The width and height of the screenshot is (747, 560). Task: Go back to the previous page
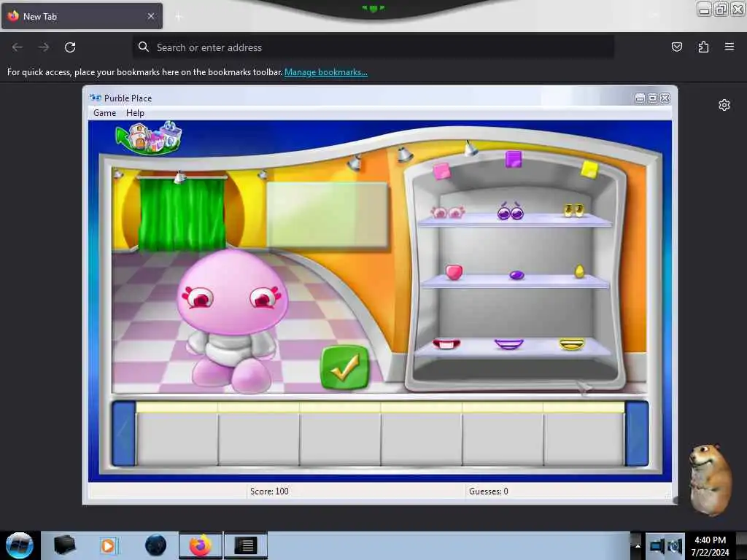18,47
